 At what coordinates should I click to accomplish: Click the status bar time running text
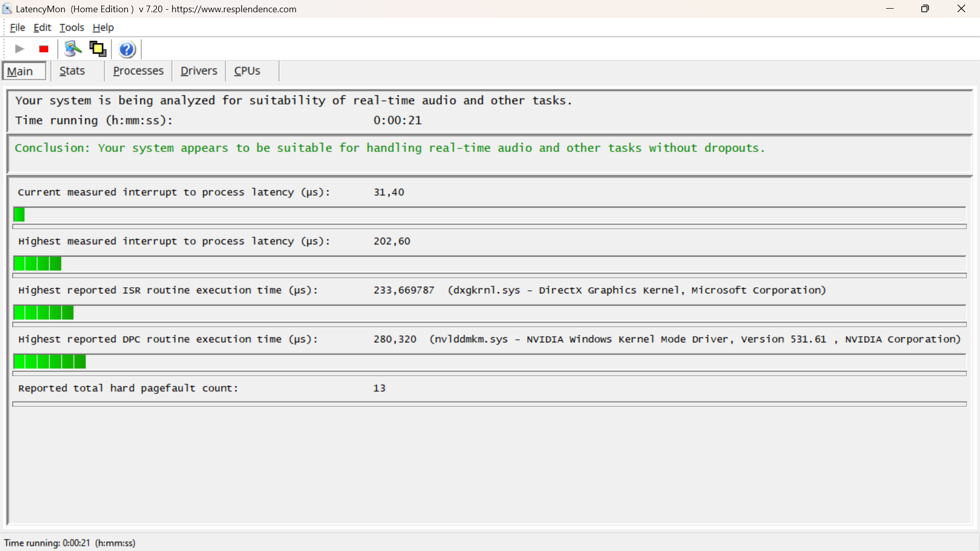point(70,543)
